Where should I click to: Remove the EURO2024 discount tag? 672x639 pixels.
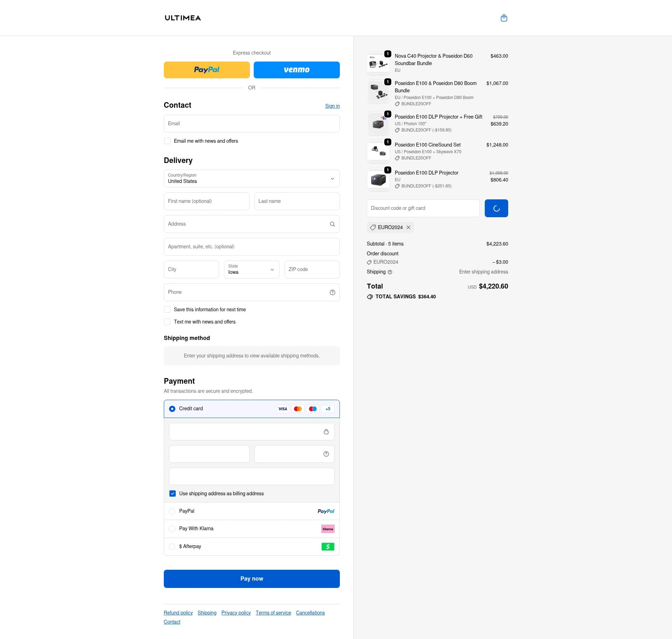[408, 227]
